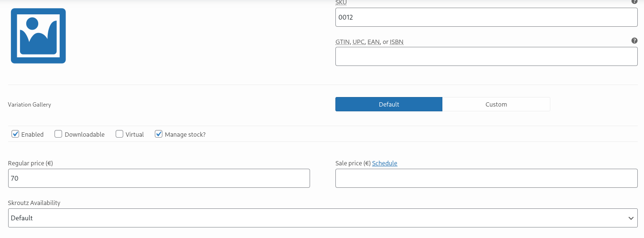Show help tip for SKU field
Image resolution: width=644 pixels, height=238 pixels.
coord(634,1)
